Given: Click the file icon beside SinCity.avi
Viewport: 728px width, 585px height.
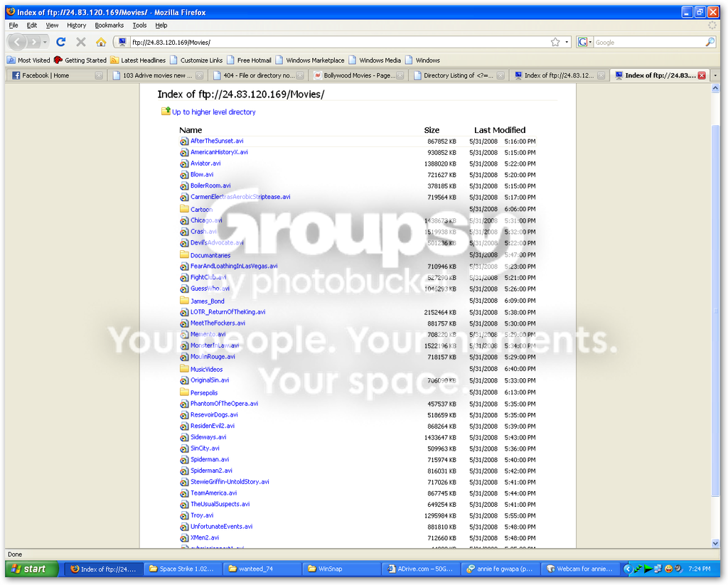Looking at the screenshot, I should (x=184, y=449).
